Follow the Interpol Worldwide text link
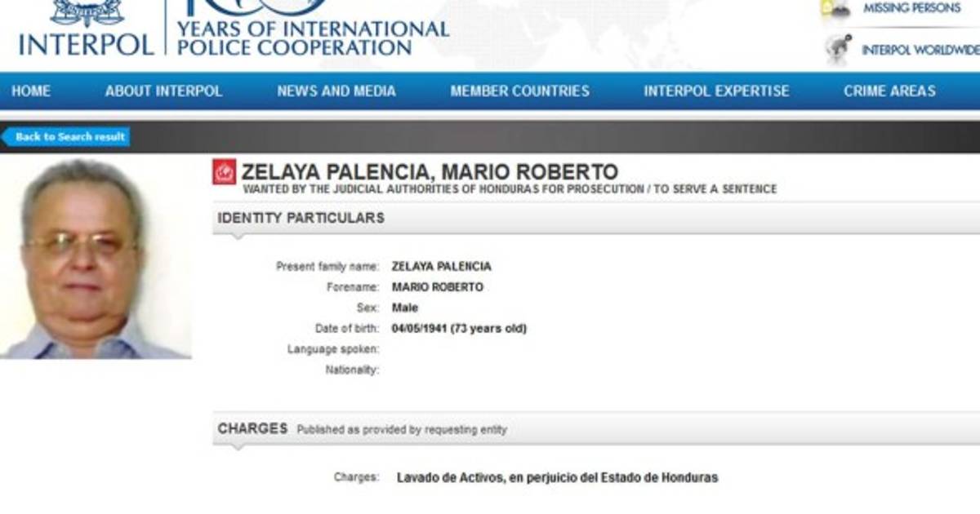The image size is (980, 514). 920,51
